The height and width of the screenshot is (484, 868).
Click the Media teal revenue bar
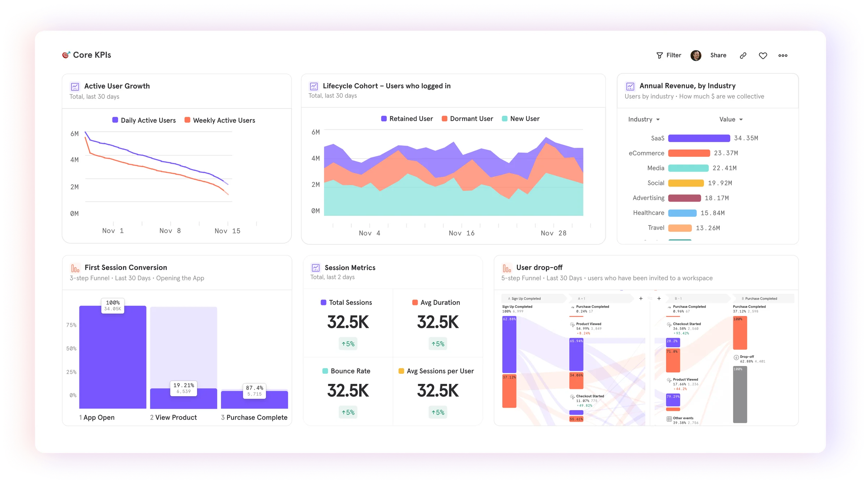coord(688,168)
